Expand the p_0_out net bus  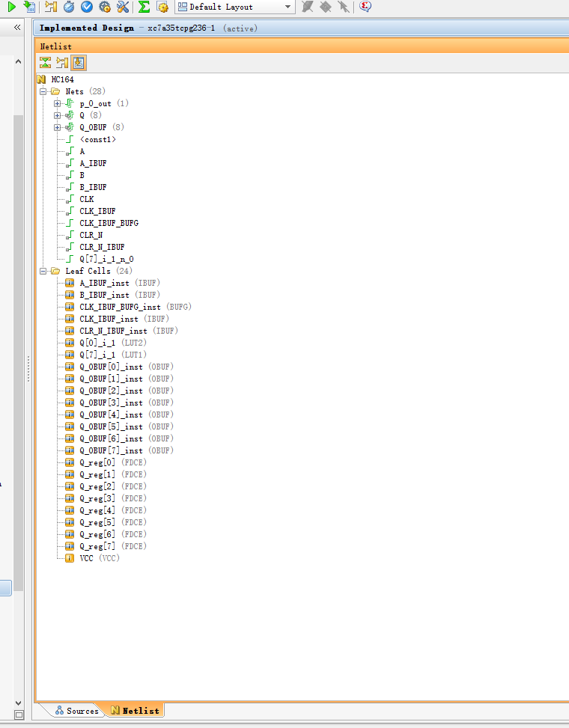click(x=57, y=103)
